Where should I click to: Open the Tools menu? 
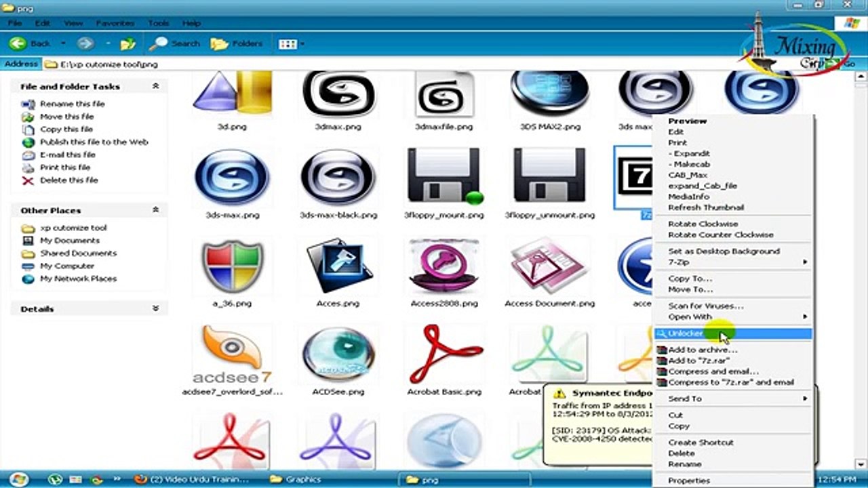159,23
